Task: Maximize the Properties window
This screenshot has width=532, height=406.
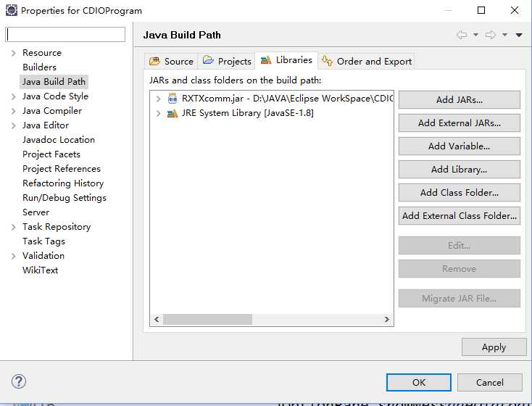Action: (x=481, y=10)
